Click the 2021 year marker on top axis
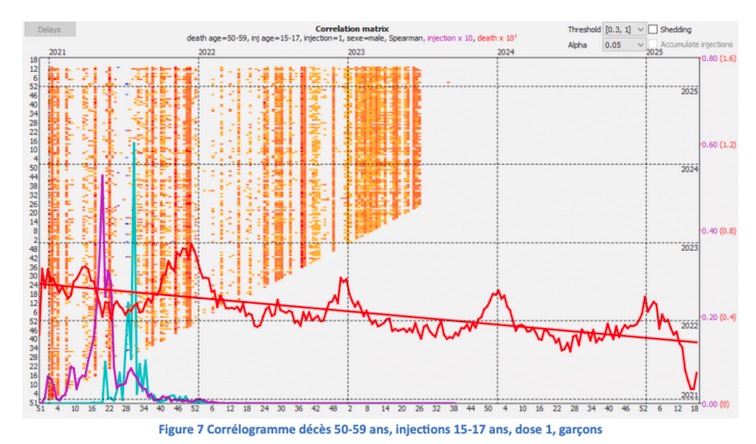Image resolution: width=756 pixels, height=444 pixels. pyautogui.click(x=57, y=50)
